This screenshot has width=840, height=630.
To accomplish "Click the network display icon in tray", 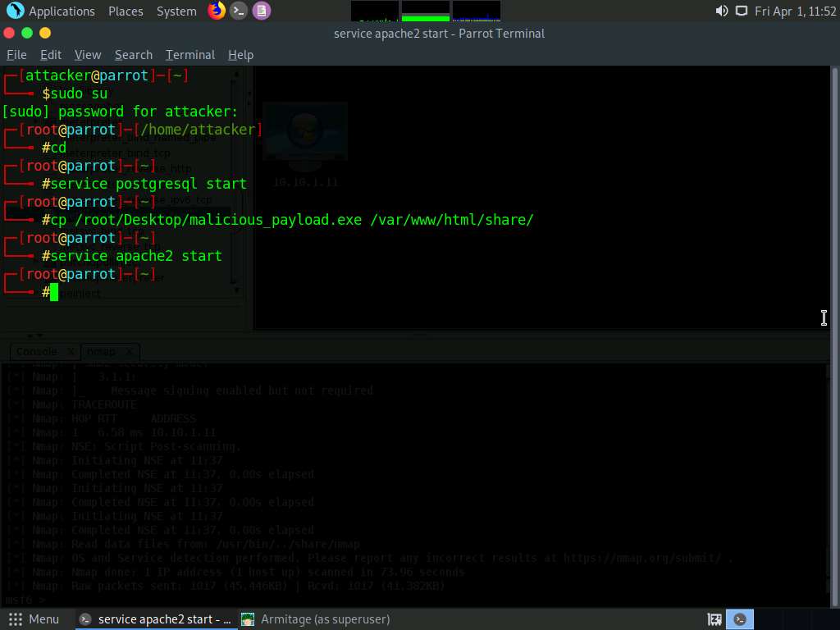I will click(x=742, y=11).
